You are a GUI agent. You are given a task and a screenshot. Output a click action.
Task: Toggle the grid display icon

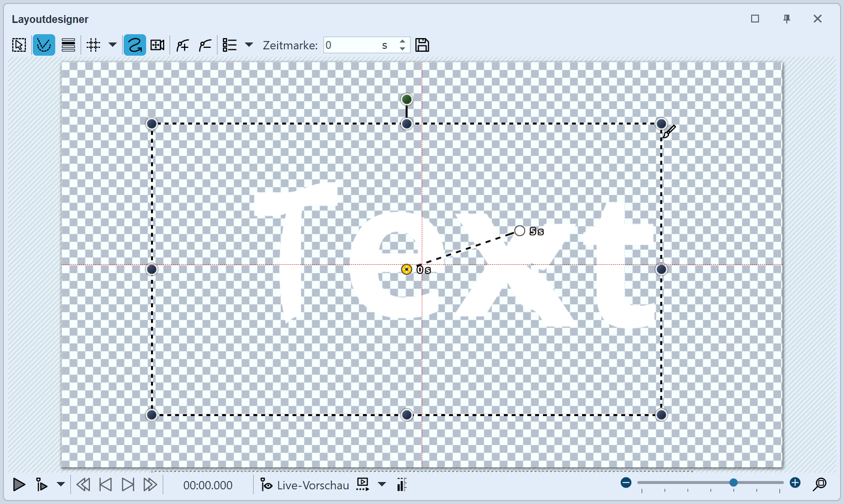(x=93, y=45)
